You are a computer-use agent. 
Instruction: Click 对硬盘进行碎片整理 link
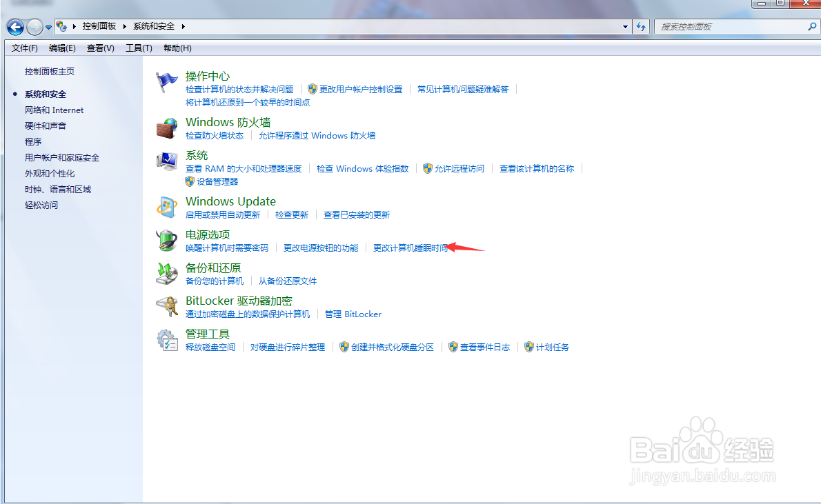coord(288,347)
